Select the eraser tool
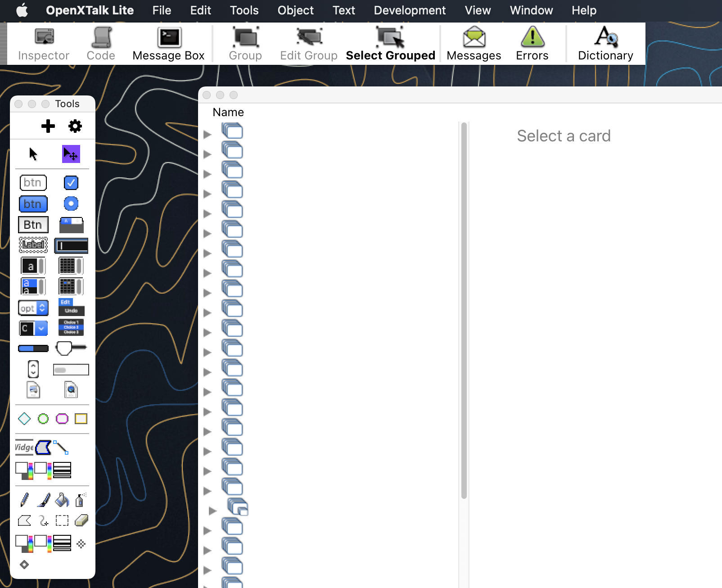The height and width of the screenshot is (588, 722). coord(81,520)
